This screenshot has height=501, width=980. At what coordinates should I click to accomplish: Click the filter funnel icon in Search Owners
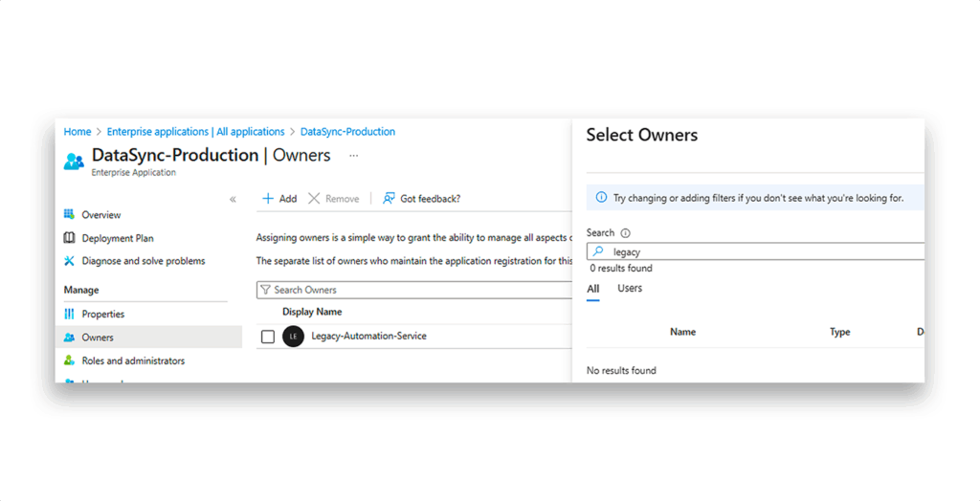266,290
